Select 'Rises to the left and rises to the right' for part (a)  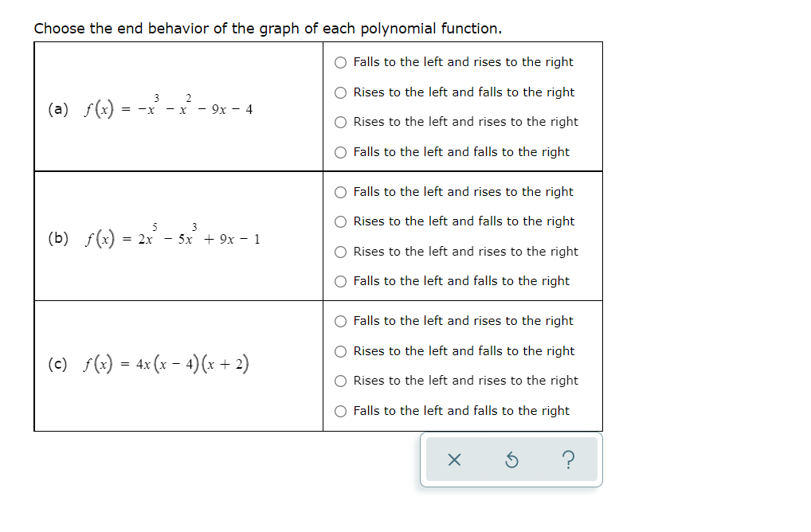tap(340, 122)
